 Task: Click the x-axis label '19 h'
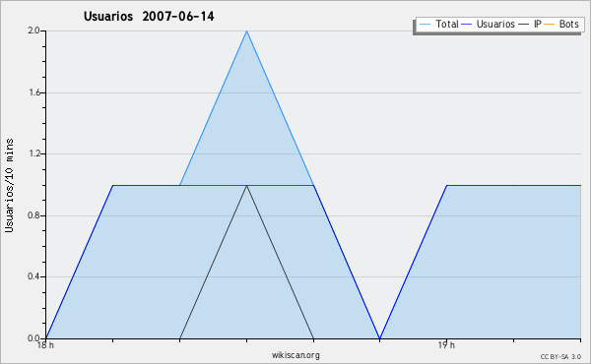(x=446, y=345)
